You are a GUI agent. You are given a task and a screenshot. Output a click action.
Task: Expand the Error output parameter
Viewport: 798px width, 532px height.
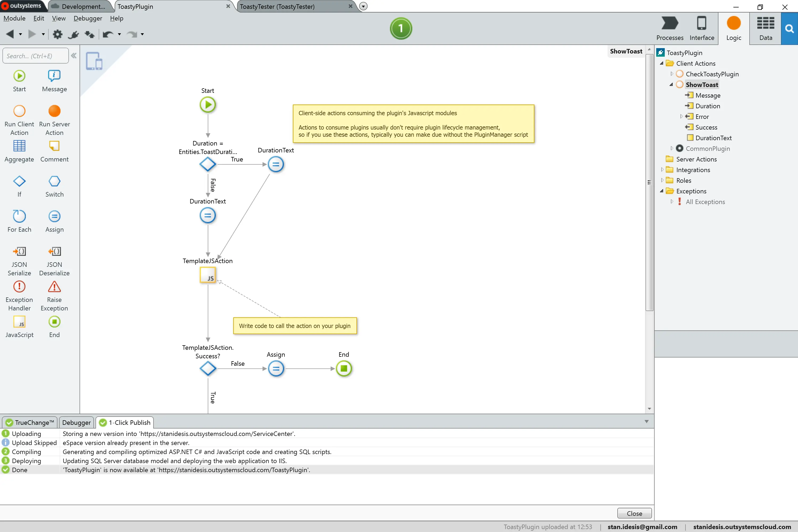tap(681, 117)
